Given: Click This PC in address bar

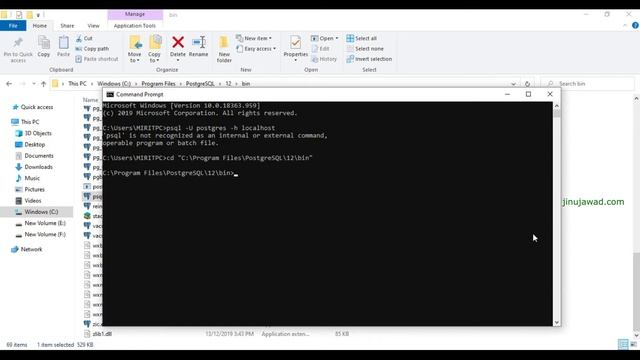Looking at the screenshot, I should (77, 84).
